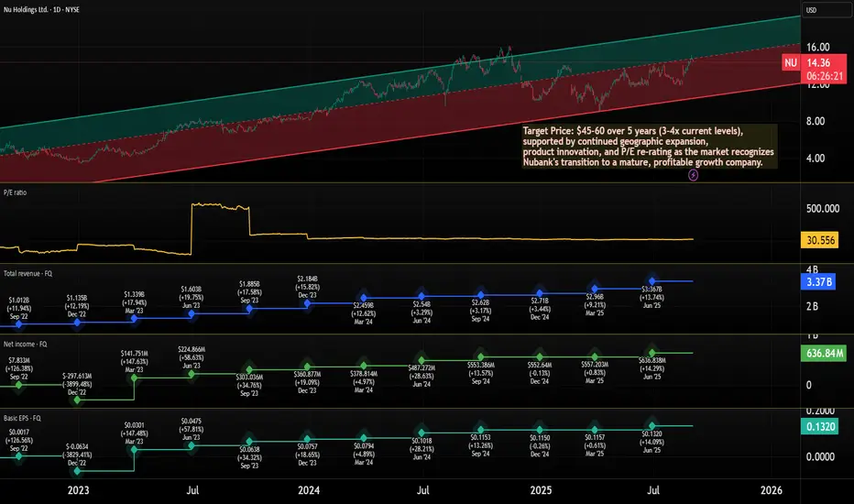Viewport: 854px width, 504px height.
Task: Click the Jun '25 Basic EPS diamond marker
Action: pyautogui.click(x=651, y=425)
